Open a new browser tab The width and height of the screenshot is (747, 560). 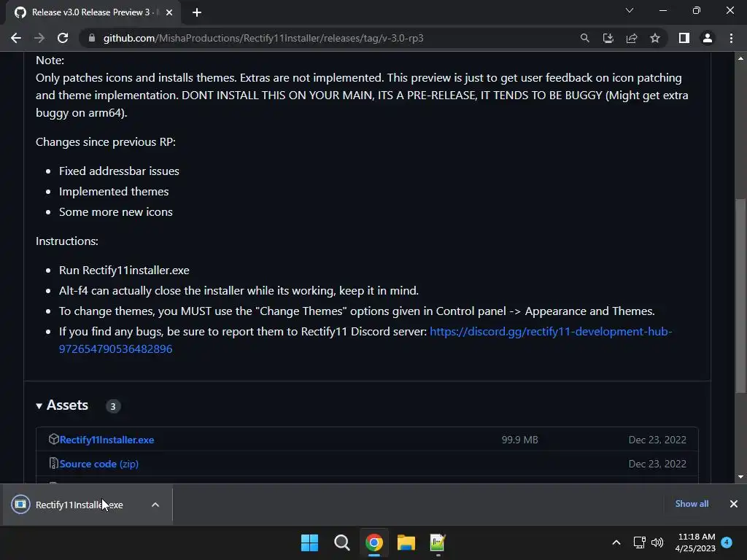tap(197, 12)
